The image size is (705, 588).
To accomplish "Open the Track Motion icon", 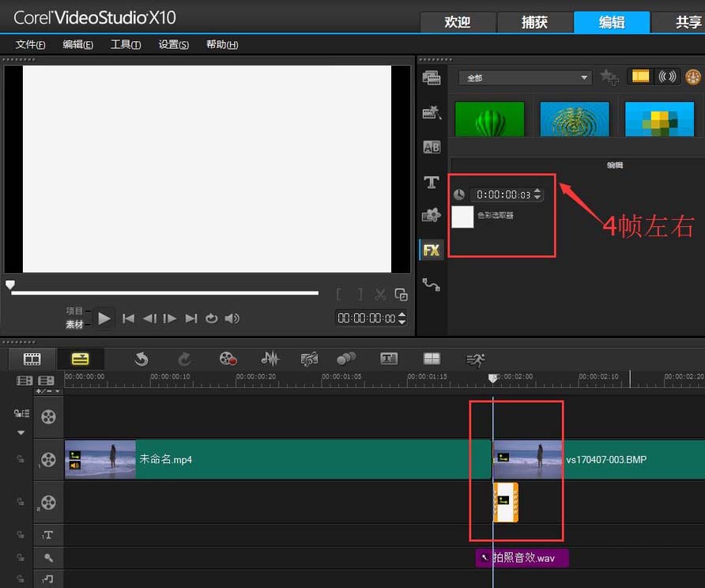I will point(346,359).
